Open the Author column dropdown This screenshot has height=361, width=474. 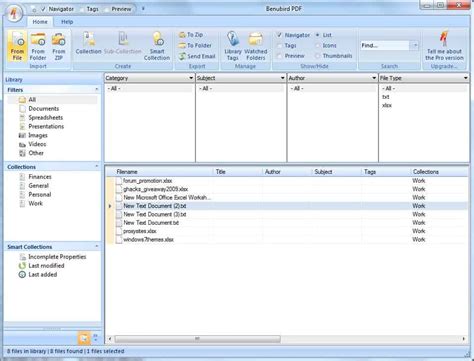pyautogui.click(x=374, y=78)
